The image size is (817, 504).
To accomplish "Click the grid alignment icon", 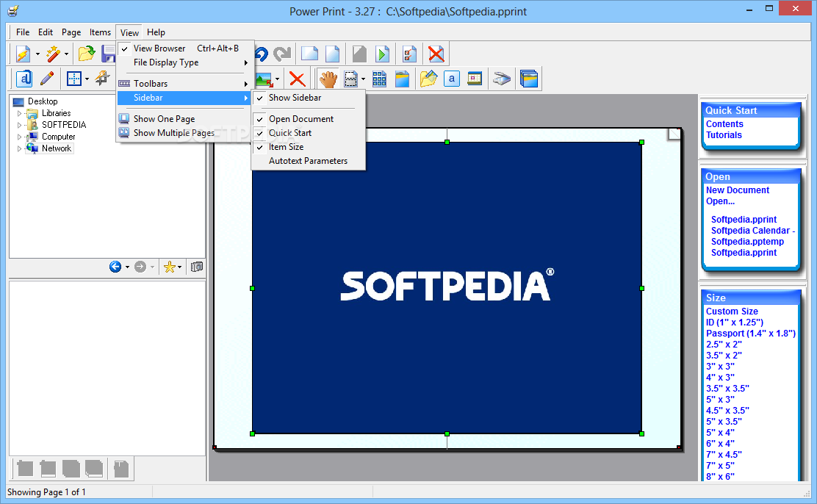I will click(74, 79).
